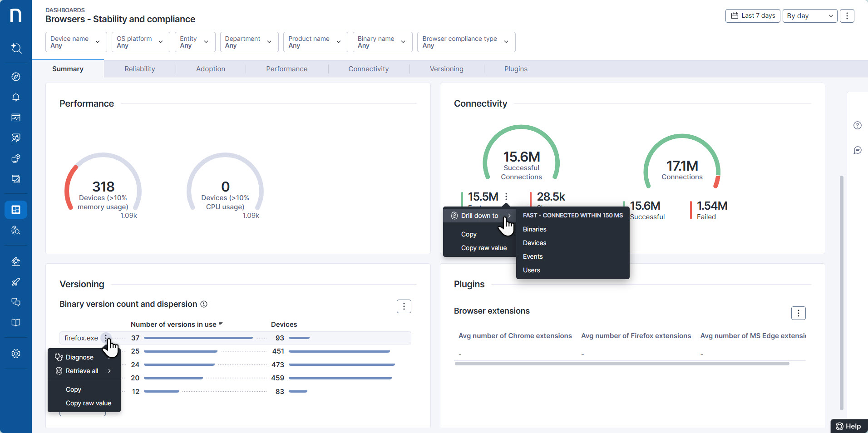Open the search investigations tool in sidebar
Image resolution: width=868 pixels, height=433 pixels.
click(16, 49)
